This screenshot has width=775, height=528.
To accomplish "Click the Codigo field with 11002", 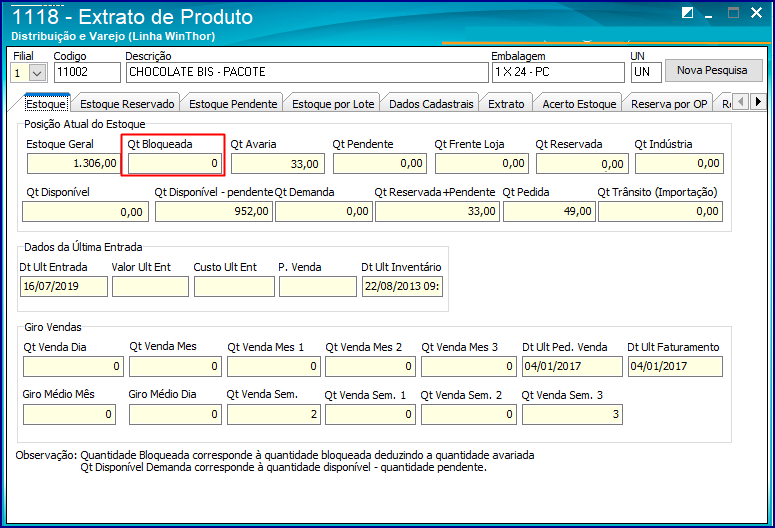I will pyautogui.click(x=86, y=72).
